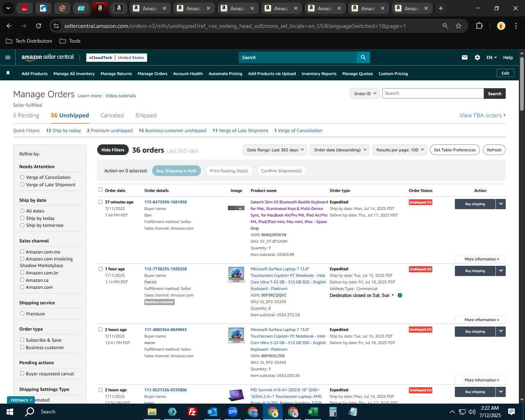525x420 pixels.
Task: Open Outlook from the taskbar
Action: 212,412
